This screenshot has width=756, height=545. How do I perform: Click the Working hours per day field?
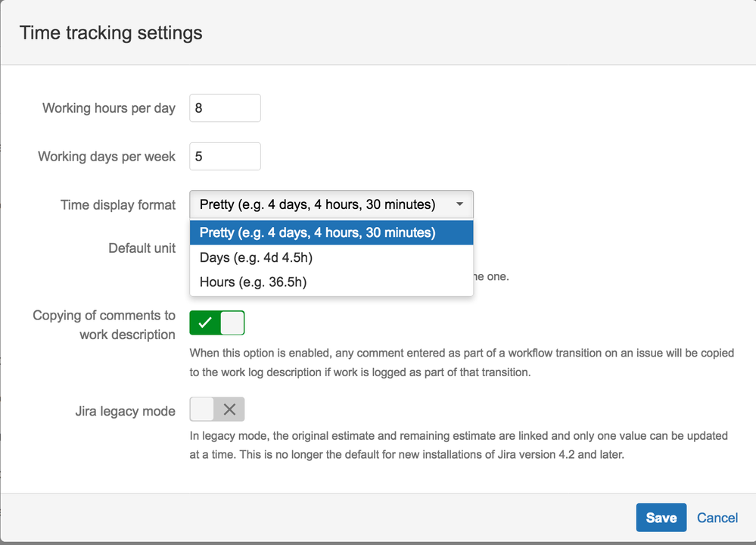[225, 108]
